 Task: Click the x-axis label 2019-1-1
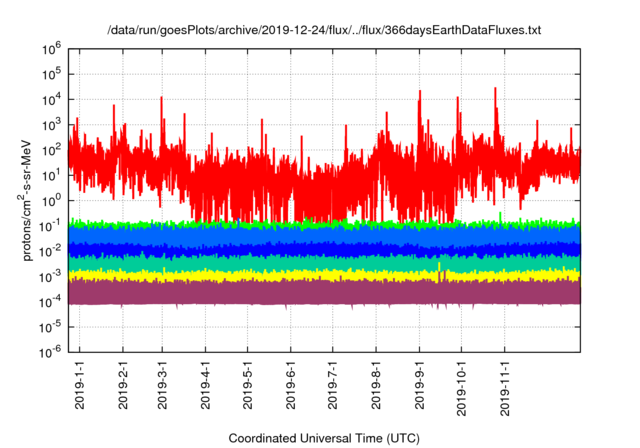coord(80,385)
